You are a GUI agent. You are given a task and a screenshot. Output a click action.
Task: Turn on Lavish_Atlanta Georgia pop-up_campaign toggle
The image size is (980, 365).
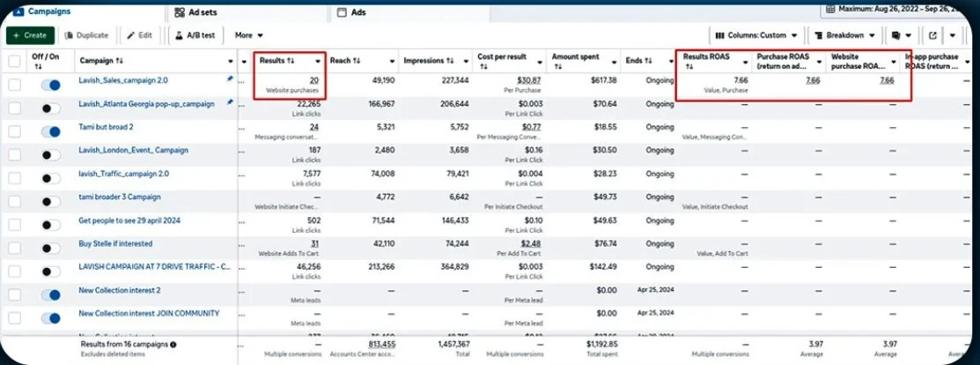(x=50, y=108)
